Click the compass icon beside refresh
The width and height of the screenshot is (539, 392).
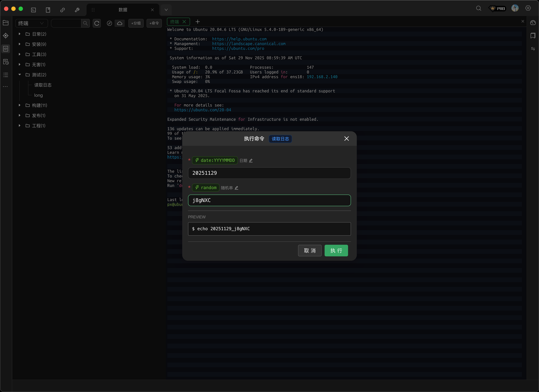(x=109, y=23)
